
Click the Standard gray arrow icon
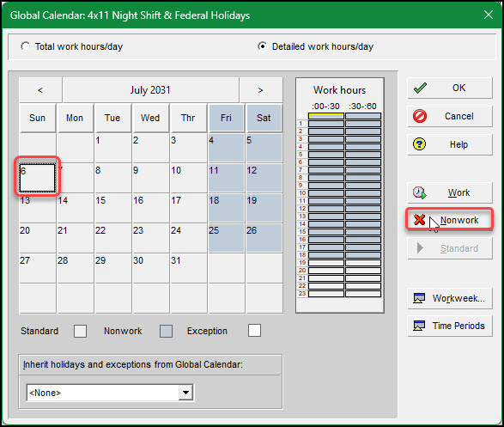tap(420, 248)
